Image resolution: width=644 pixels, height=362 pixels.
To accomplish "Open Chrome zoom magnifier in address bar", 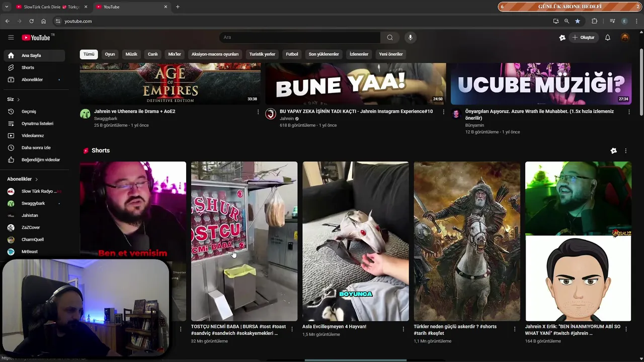I will pos(567,21).
